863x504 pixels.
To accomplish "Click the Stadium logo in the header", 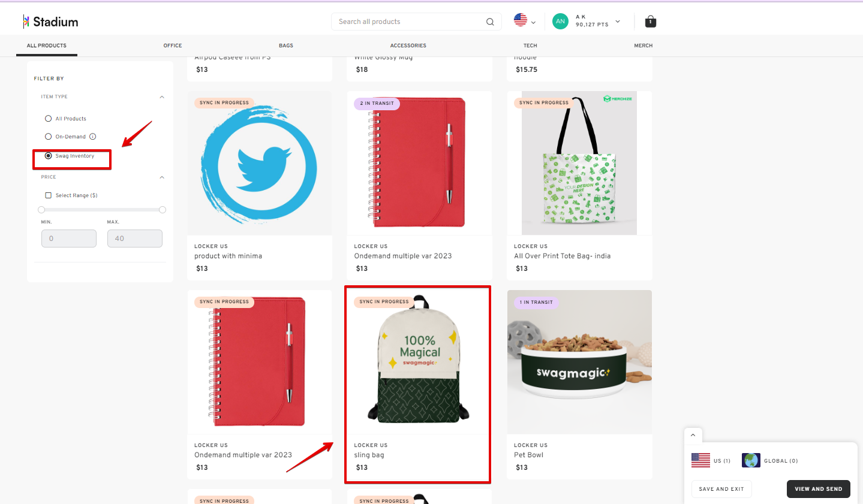I will click(50, 21).
